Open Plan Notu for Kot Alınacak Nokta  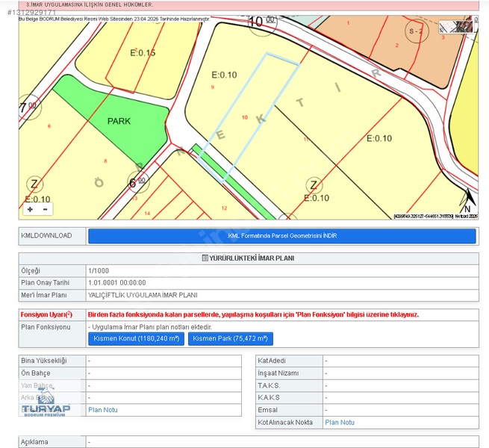(340, 423)
